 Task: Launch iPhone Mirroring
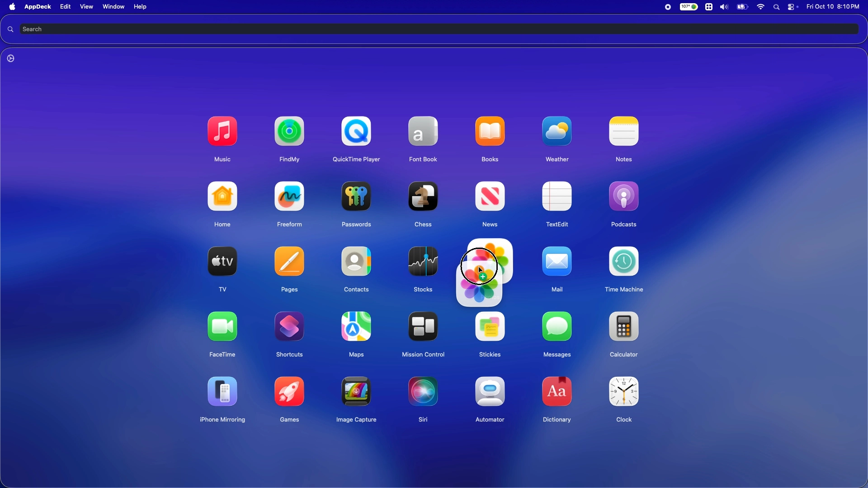(x=222, y=392)
